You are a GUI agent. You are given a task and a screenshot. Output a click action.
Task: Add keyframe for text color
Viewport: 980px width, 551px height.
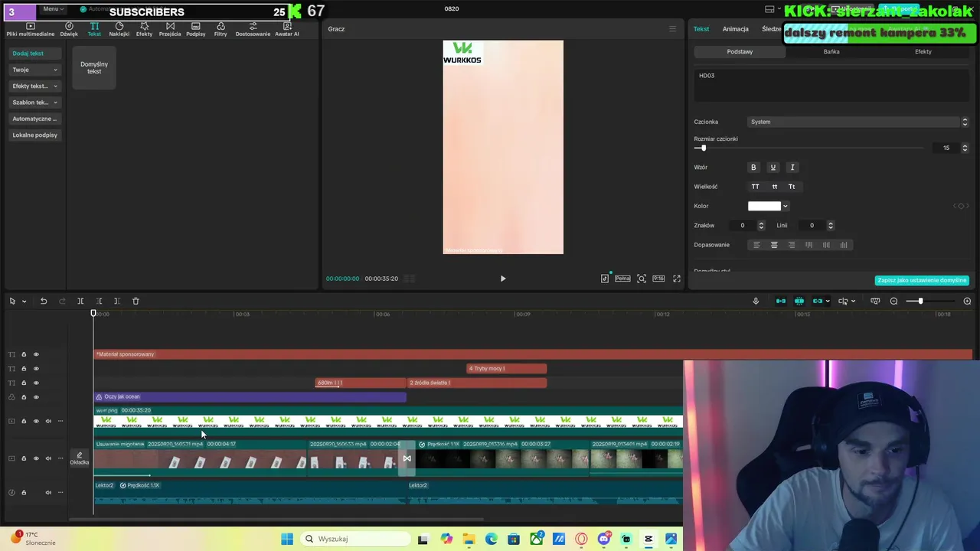pyautogui.click(x=961, y=206)
